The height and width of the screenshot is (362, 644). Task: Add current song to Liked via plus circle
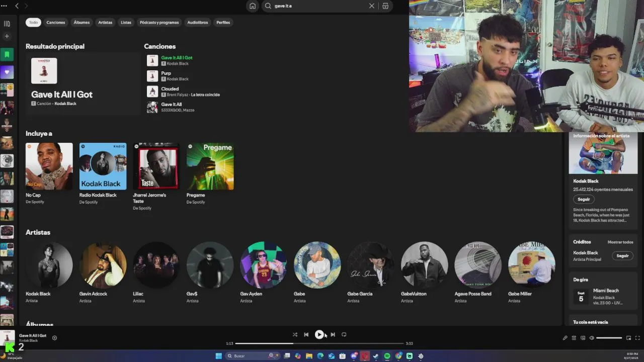pyautogui.click(x=54, y=338)
